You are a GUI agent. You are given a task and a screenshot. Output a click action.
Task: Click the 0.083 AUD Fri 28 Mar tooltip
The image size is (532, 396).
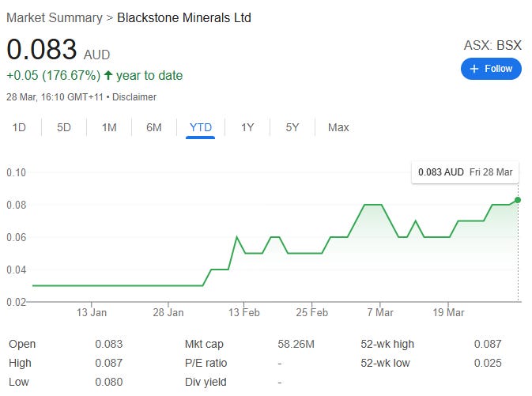[465, 172]
